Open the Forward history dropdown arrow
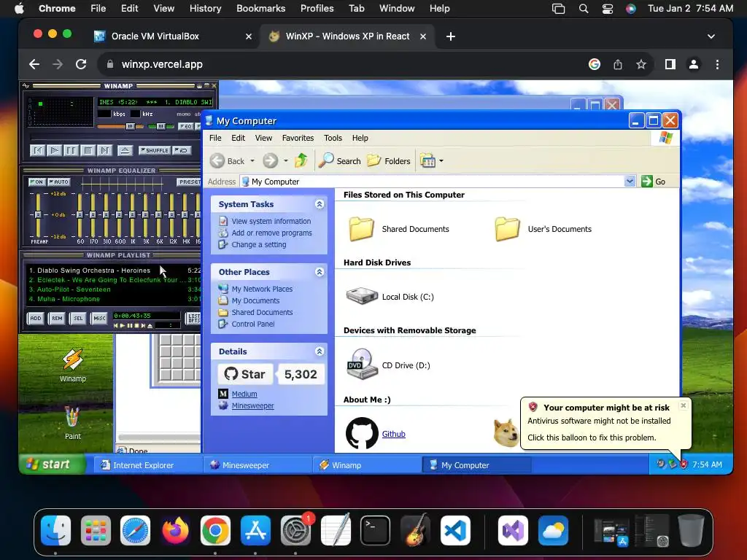Viewport: 747px width, 560px height. click(x=286, y=161)
